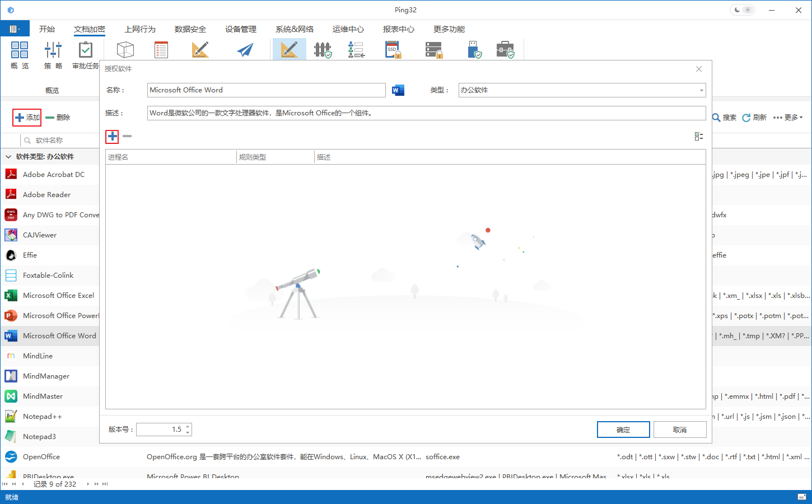
Task: Open the 运维中心 tab
Action: pyautogui.click(x=348, y=29)
